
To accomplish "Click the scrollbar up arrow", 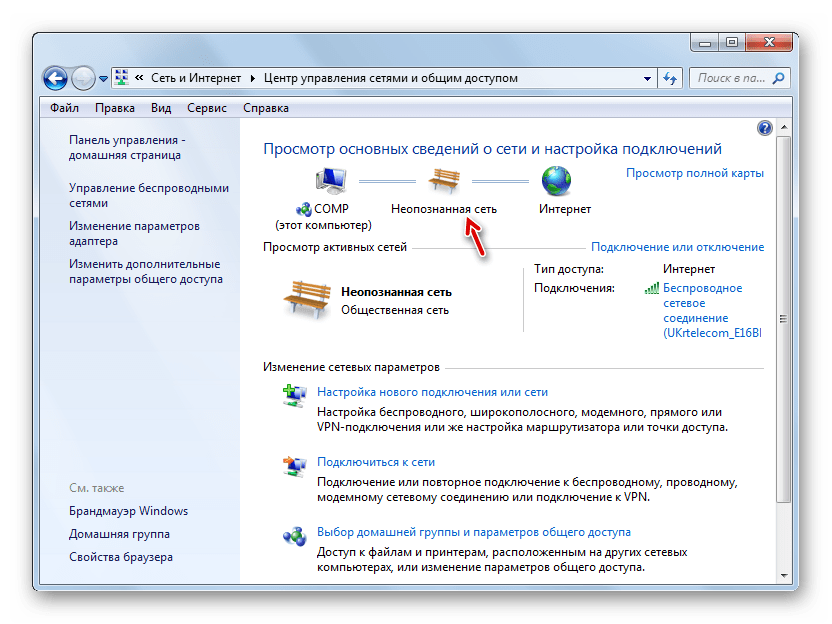I will 784,127.
